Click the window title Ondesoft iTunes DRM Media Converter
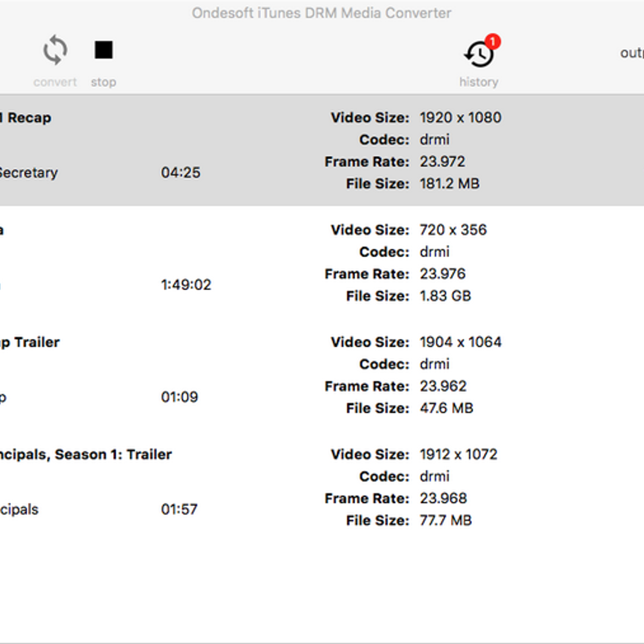Screen dimensions: 644x644 coord(322,13)
